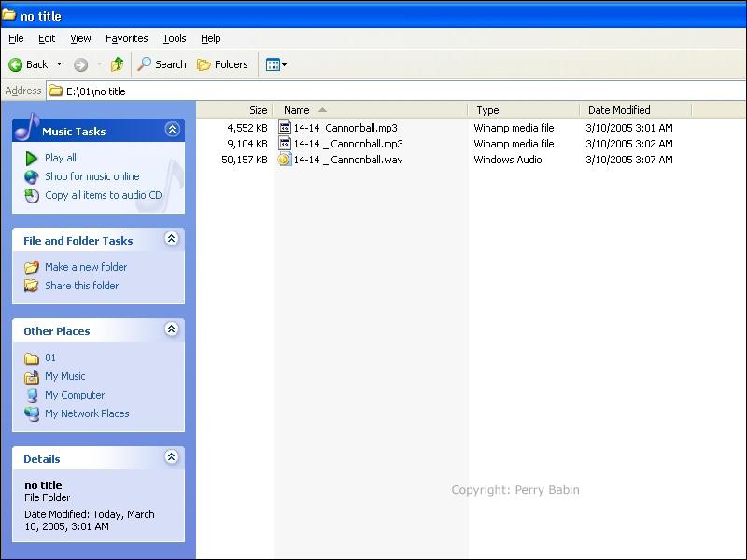Click the E:\01\no title address field
The width and height of the screenshot is (747, 560).
click(373, 91)
